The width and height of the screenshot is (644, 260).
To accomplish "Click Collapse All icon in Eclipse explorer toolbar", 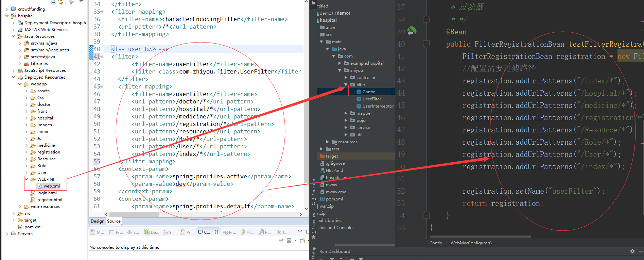I will click(x=53, y=2).
